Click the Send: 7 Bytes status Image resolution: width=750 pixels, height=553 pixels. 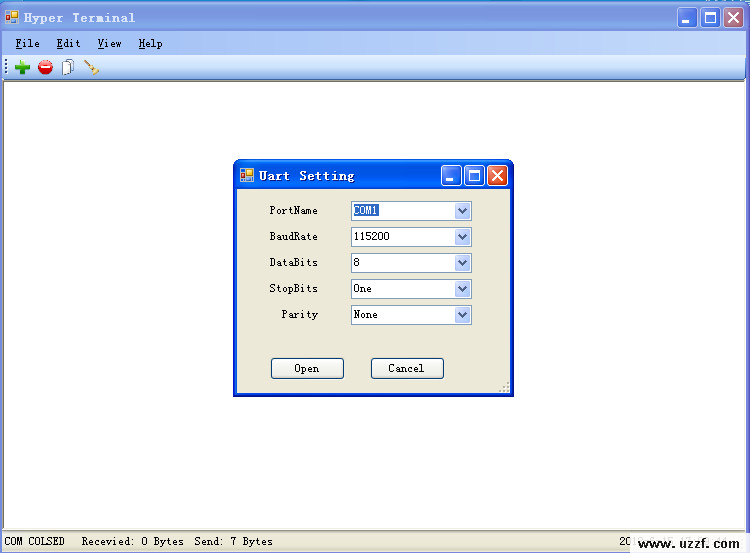[x=233, y=541]
